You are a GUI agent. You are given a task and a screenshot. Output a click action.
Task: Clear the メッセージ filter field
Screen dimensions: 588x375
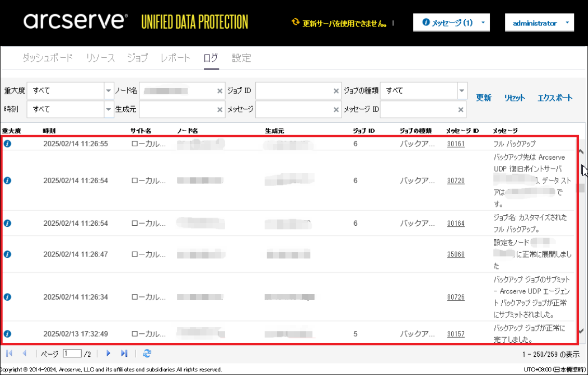click(336, 110)
